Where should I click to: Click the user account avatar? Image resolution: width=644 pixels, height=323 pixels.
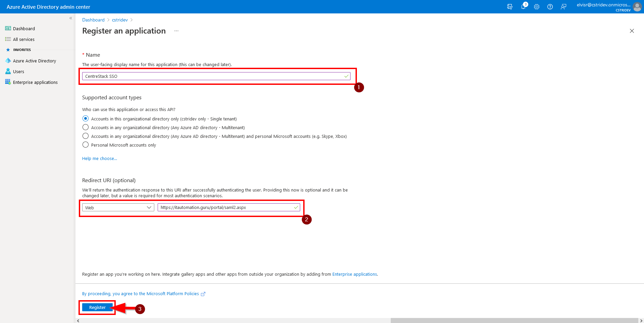pyautogui.click(x=637, y=7)
